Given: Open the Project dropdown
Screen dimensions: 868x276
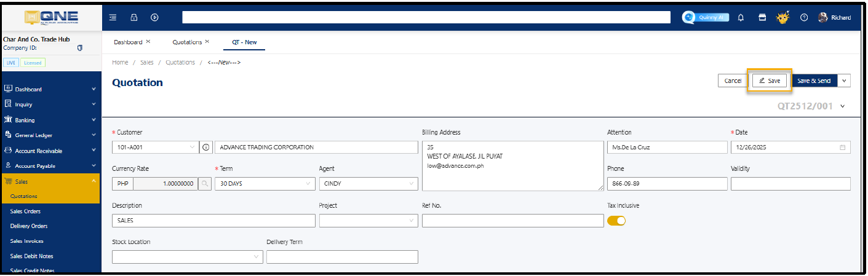Looking at the screenshot, I should point(369,221).
